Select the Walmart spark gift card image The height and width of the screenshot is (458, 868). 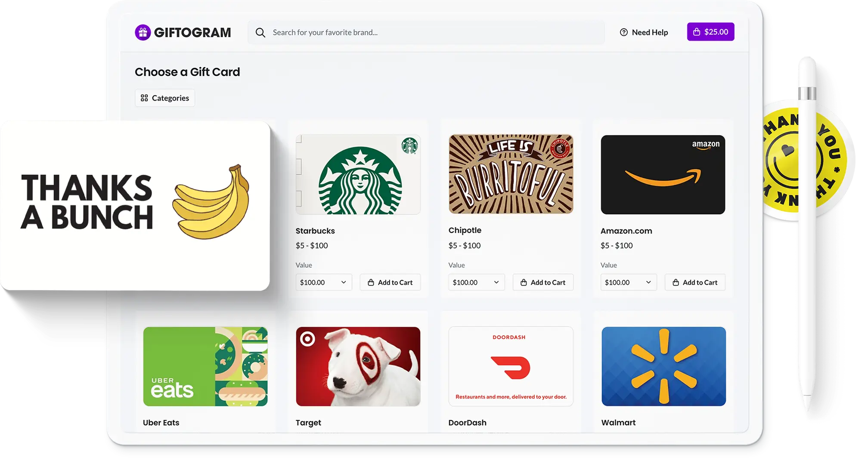(x=664, y=367)
